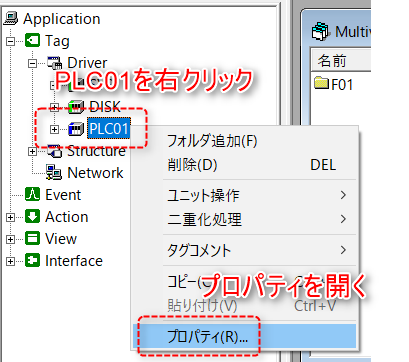
Task: Click the green Tag icon
Action: click(32, 40)
